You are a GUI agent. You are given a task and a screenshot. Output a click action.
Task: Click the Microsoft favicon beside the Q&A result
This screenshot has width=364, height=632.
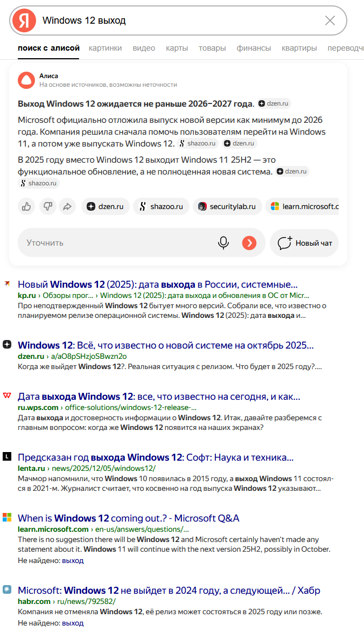click(7, 517)
